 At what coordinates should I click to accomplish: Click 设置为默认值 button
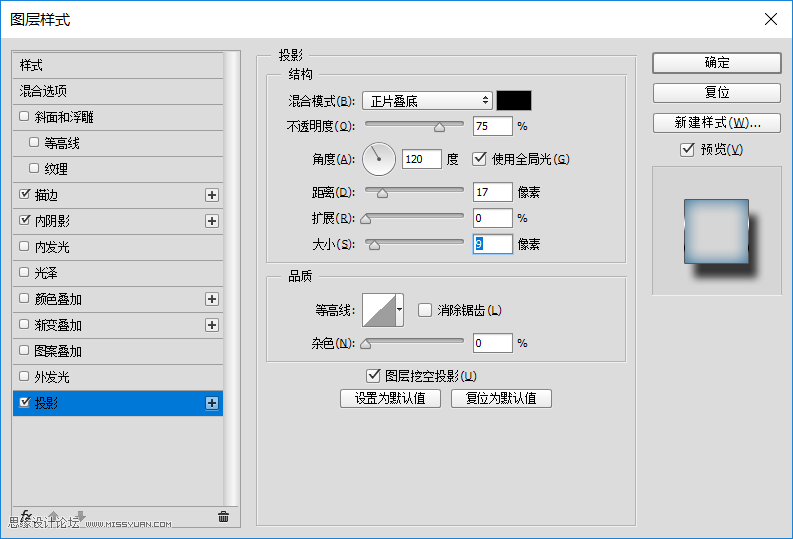pos(390,398)
